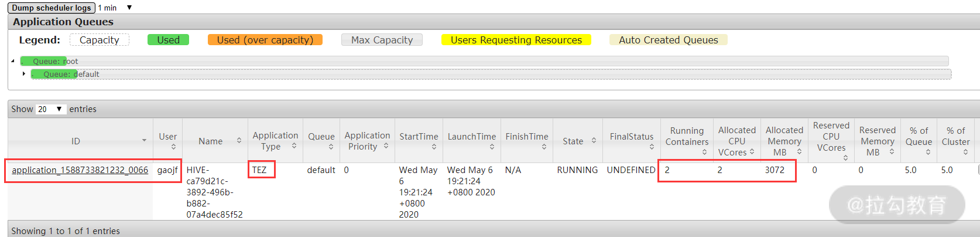Click the orange Used (over capacity) swatch

tap(265, 40)
